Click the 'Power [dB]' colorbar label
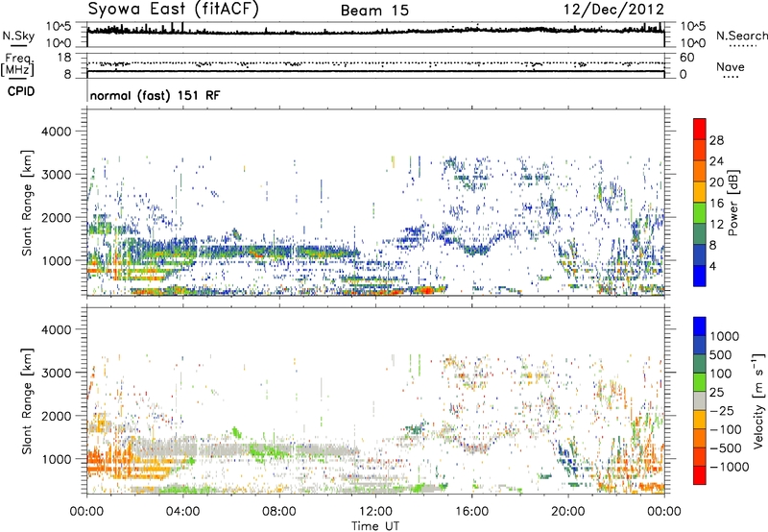Viewport: 768px width, 532px height. pos(733,203)
